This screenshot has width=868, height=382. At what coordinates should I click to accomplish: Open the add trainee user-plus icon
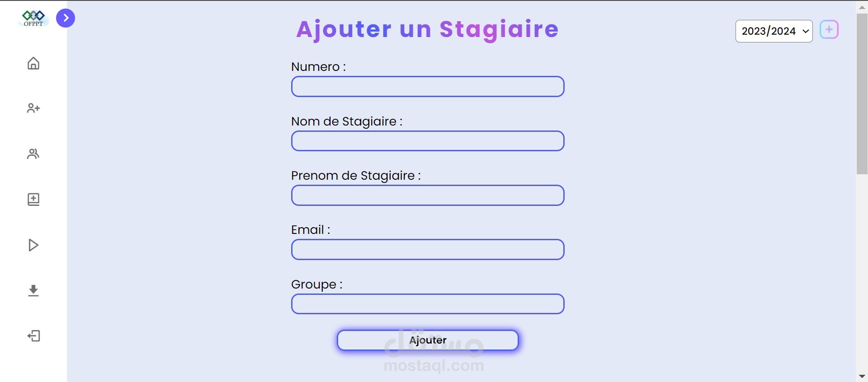tap(33, 108)
